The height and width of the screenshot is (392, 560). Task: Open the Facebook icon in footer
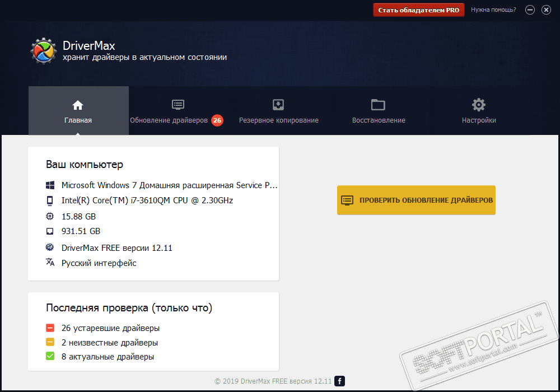(340, 381)
